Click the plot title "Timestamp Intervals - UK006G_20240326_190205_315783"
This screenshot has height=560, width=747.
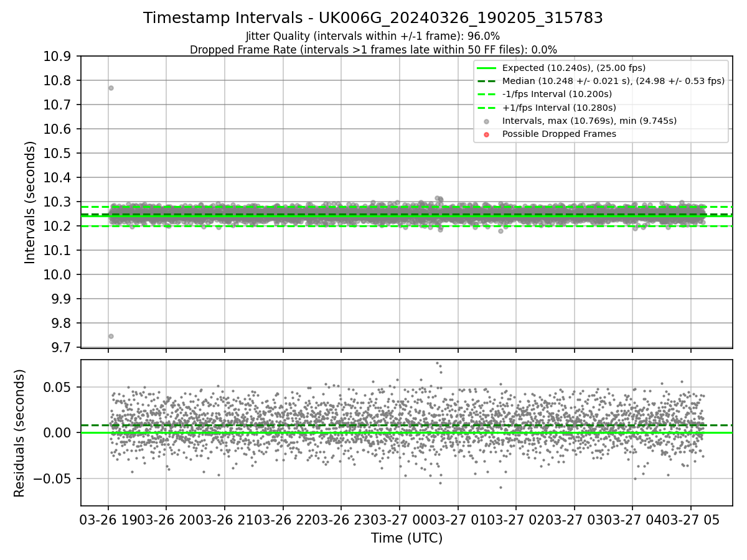[373, 18]
